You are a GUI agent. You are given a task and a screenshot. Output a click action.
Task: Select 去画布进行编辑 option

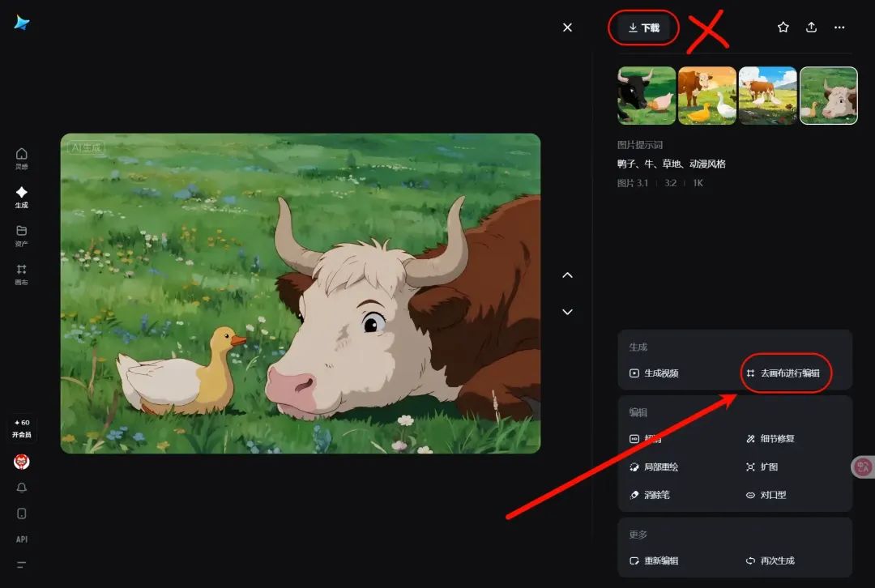pyautogui.click(x=783, y=373)
